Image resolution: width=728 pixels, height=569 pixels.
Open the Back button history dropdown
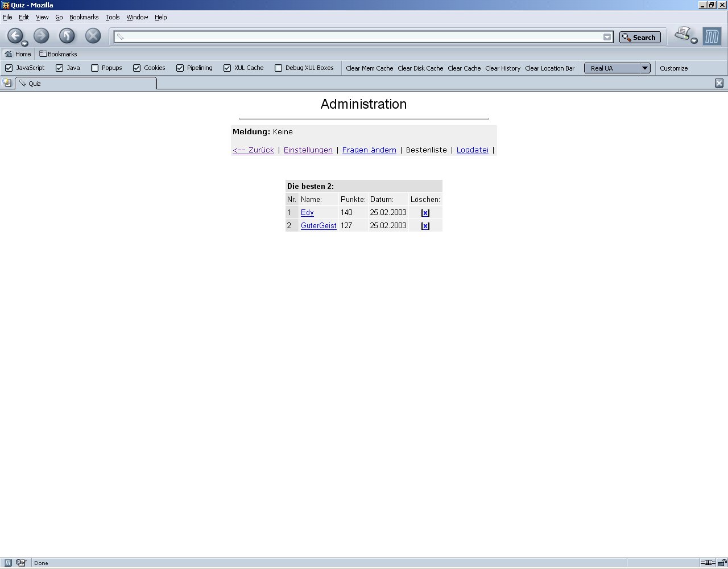coord(24,44)
